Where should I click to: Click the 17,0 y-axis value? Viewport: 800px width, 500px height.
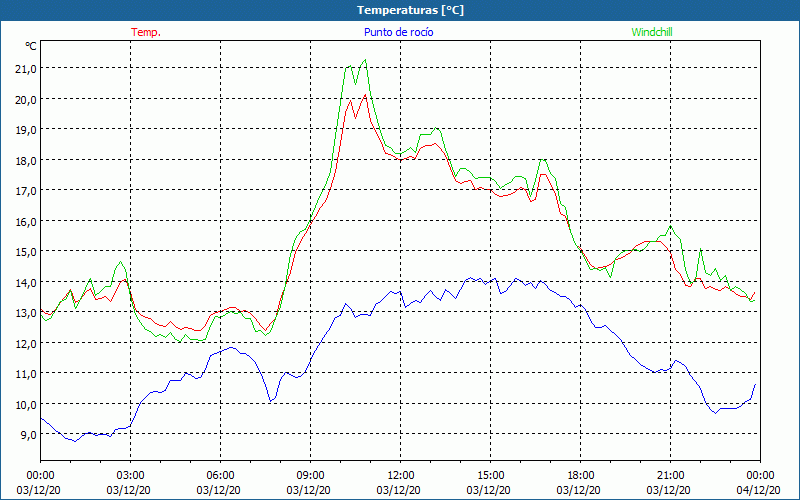[x=26, y=190]
